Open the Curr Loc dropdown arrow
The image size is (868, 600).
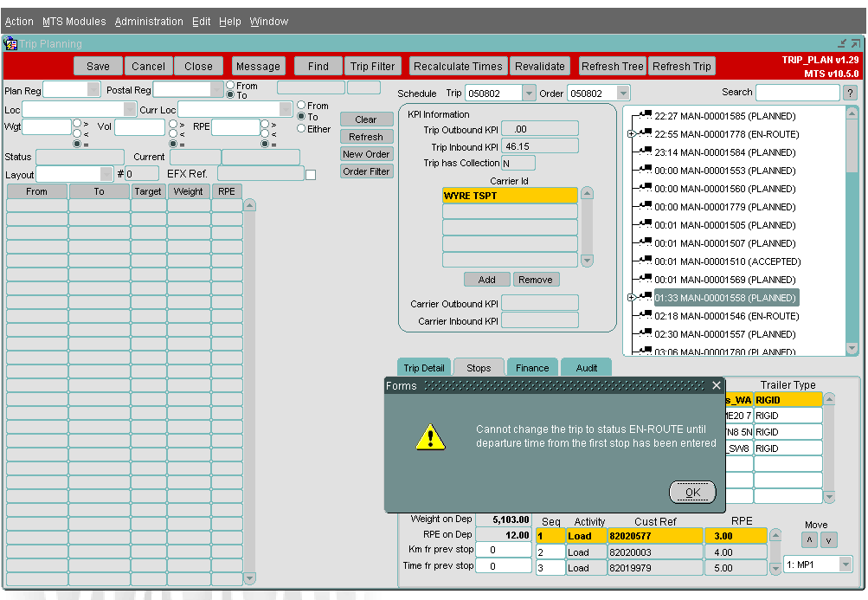point(286,109)
